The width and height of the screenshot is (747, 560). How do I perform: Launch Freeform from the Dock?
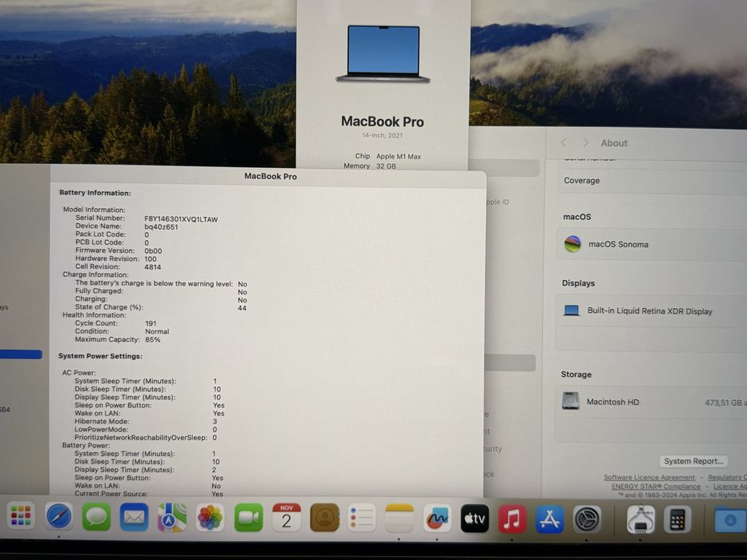click(x=437, y=518)
